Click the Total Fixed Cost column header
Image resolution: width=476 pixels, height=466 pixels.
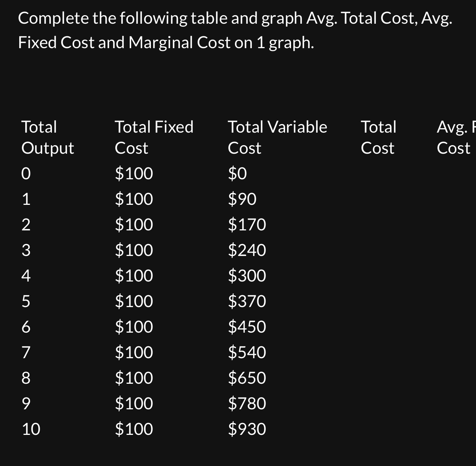point(154,137)
